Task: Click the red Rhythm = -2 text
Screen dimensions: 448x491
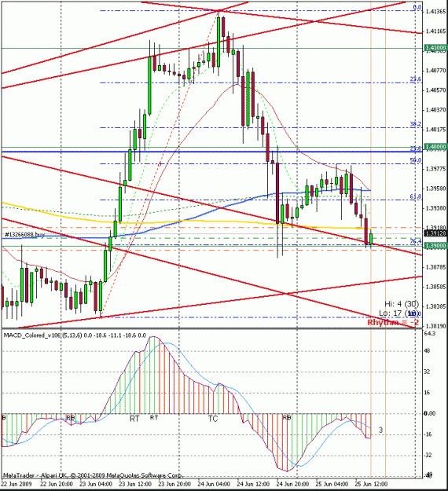Action: click(393, 323)
